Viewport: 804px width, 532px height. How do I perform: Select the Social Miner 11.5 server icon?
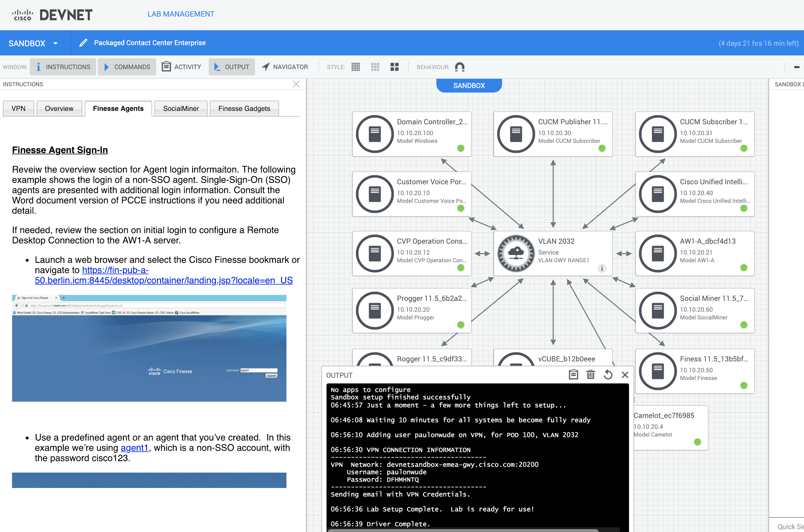point(658,311)
